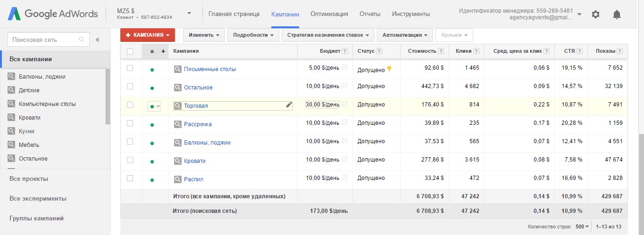The height and width of the screenshot is (235, 644).
Task: Click help icon next to CTR header
Action: pyautogui.click(x=579, y=51)
